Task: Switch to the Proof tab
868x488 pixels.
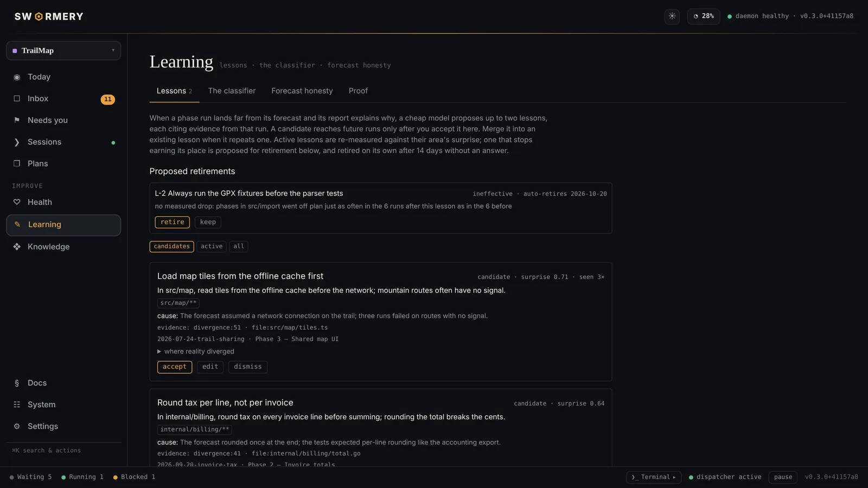Action: pos(358,91)
